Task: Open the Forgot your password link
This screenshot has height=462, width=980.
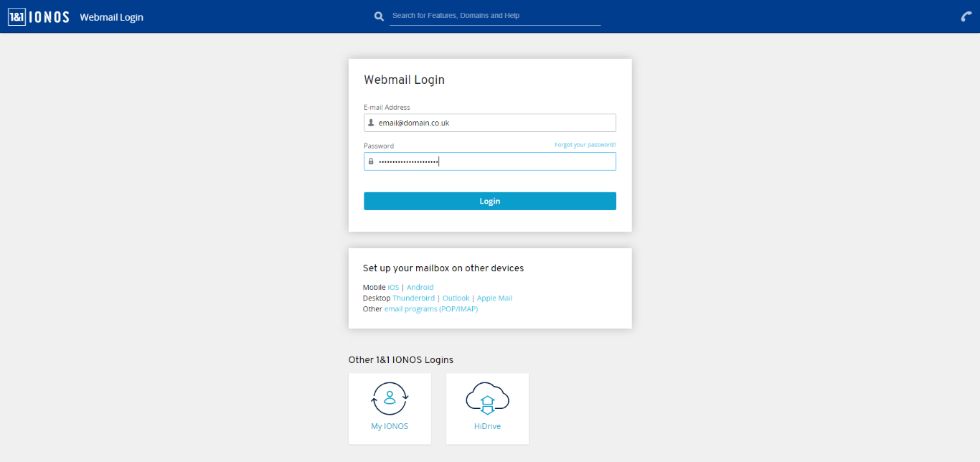Action: pos(585,144)
